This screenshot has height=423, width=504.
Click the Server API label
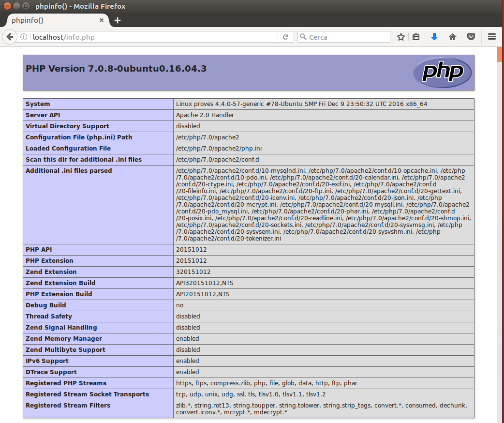[43, 115]
